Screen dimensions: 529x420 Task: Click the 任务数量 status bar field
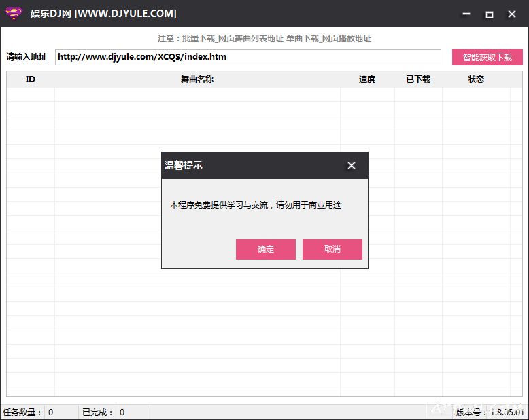(23, 413)
